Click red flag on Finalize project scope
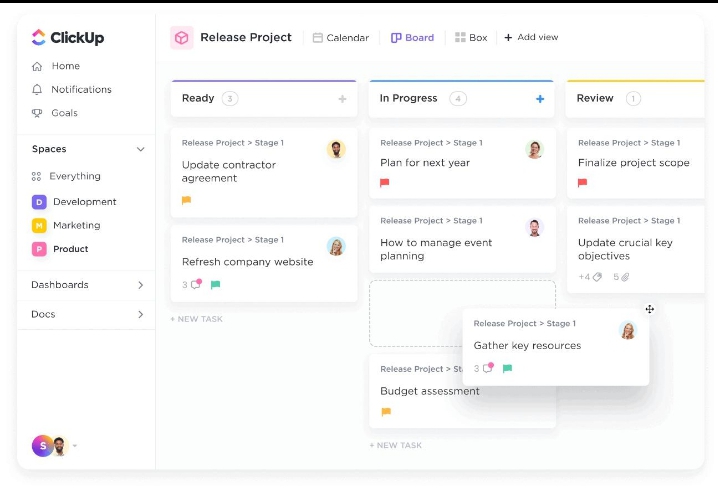The height and width of the screenshot is (491, 718). 582,183
